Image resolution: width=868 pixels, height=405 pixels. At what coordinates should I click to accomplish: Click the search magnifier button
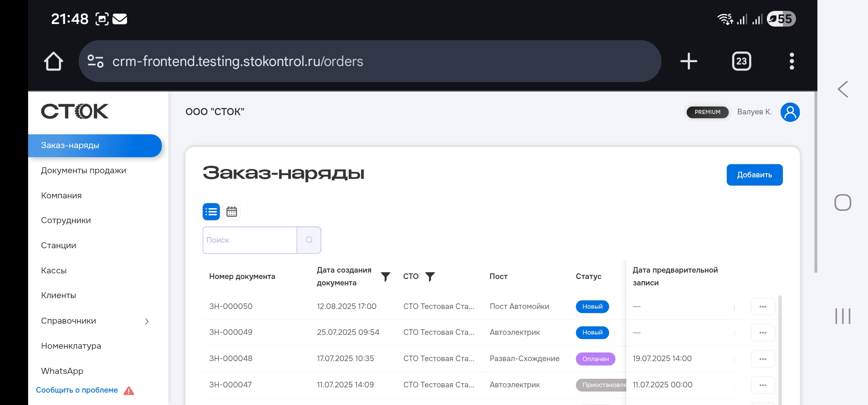pos(309,240)
